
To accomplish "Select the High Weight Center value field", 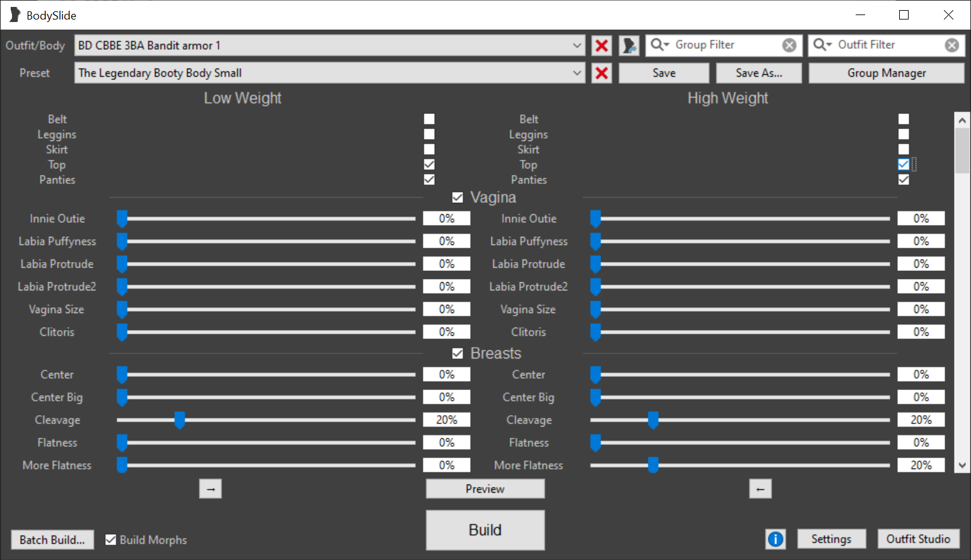I will pyautogui.click(x=921, y=375).
